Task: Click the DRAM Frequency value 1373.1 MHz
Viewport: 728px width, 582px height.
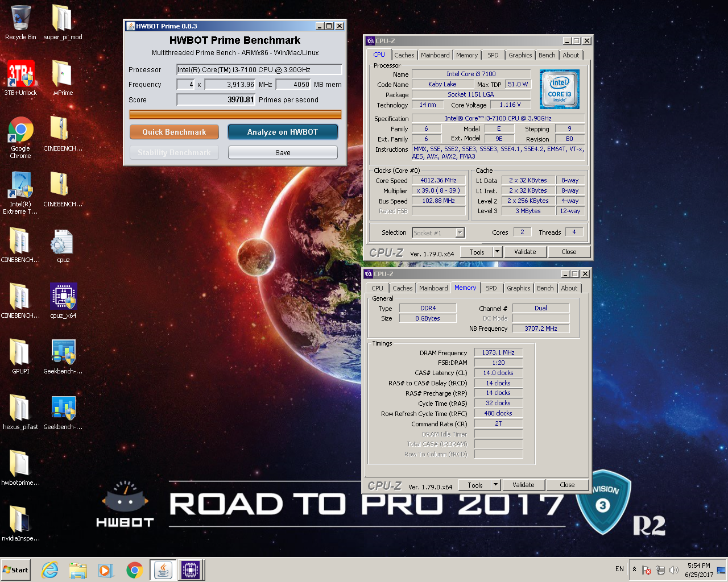Action: point(498,352)
